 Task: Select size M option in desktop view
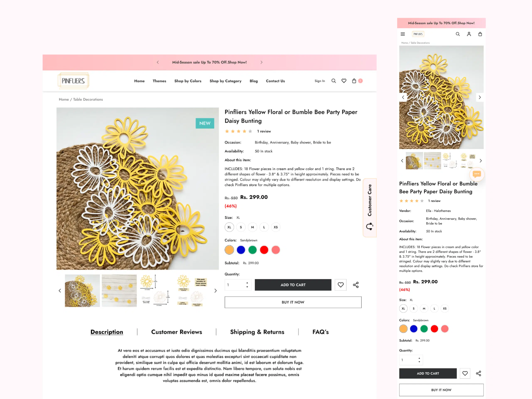(252, 227)
